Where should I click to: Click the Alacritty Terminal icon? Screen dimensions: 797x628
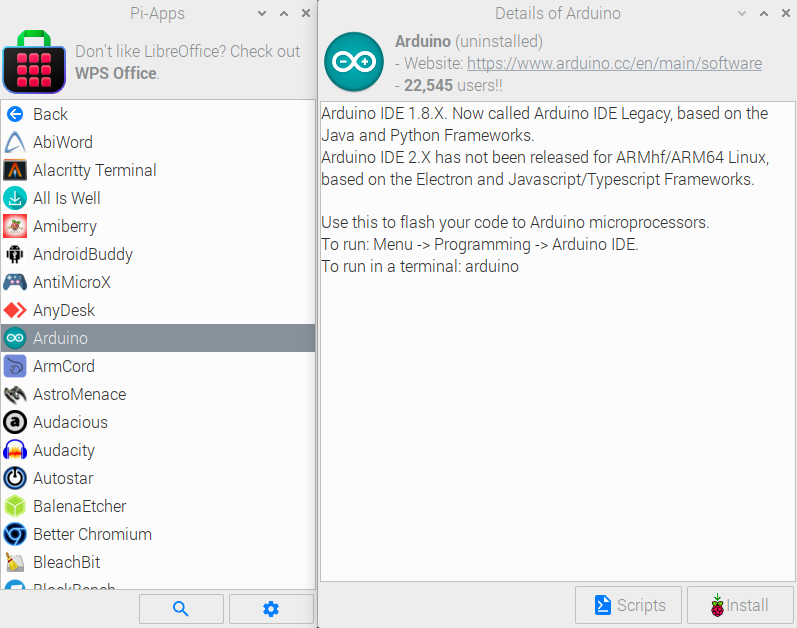[15, 170]
